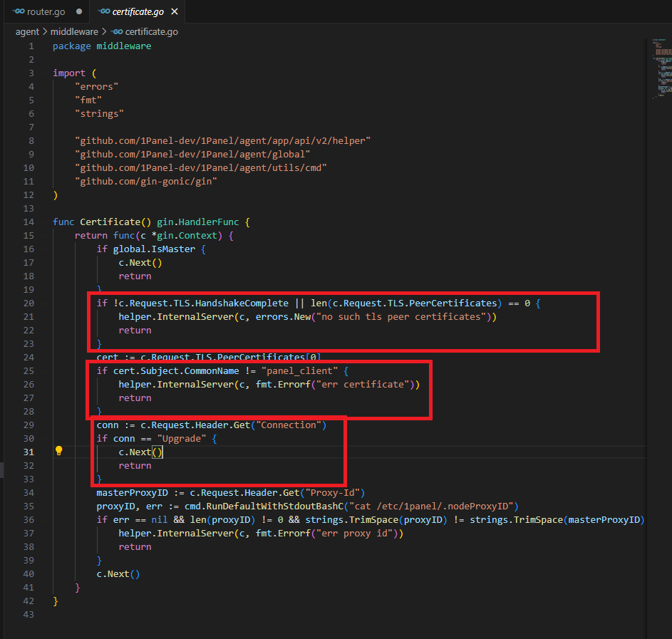Select the certificate.go editor tab

(138, 12)
